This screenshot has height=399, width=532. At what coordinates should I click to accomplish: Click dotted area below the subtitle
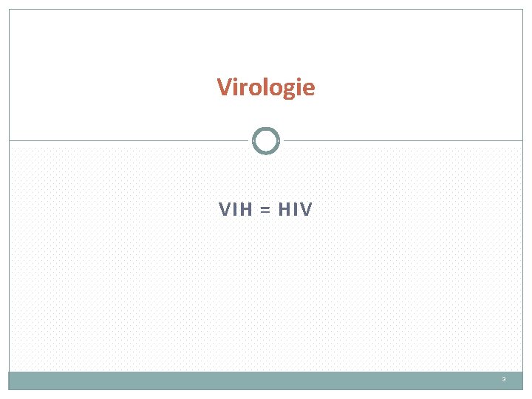pyautogui.click(x=266, y=296)
